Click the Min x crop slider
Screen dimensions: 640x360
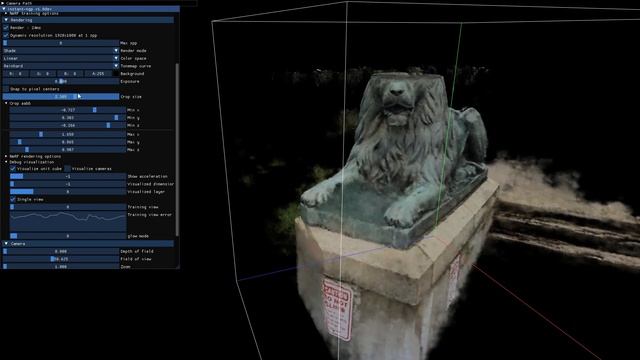pyautogui.click(x=68, y=110)
